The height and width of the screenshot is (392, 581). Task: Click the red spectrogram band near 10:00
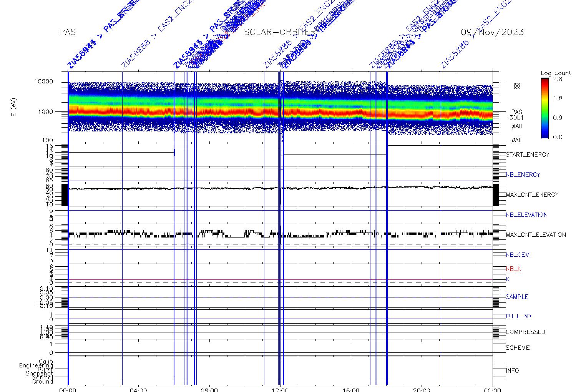pyautogui.click(x=245, y=113)
